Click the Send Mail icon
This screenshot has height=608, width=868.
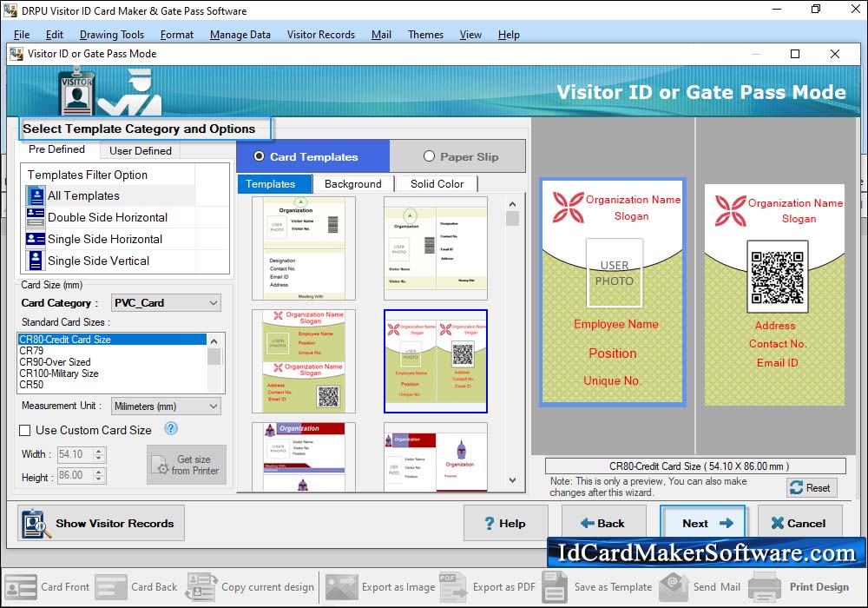[674, 587]
